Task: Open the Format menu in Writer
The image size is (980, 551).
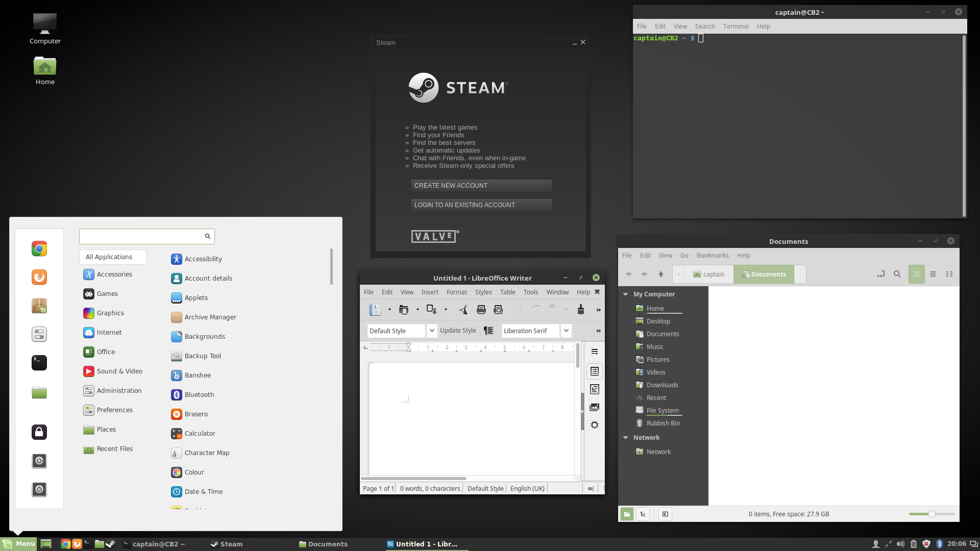Action: [x=456, y=292]
